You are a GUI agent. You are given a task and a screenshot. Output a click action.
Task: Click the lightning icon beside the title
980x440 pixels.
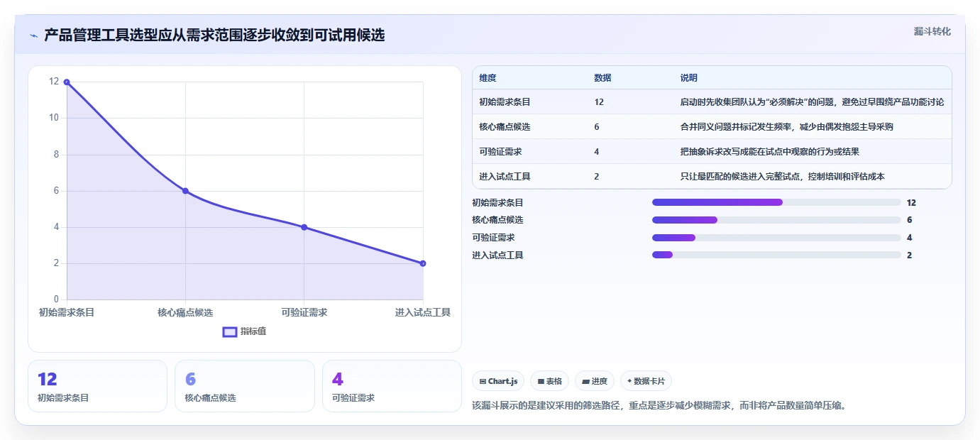pyautogui.click(x=34, y=35)
